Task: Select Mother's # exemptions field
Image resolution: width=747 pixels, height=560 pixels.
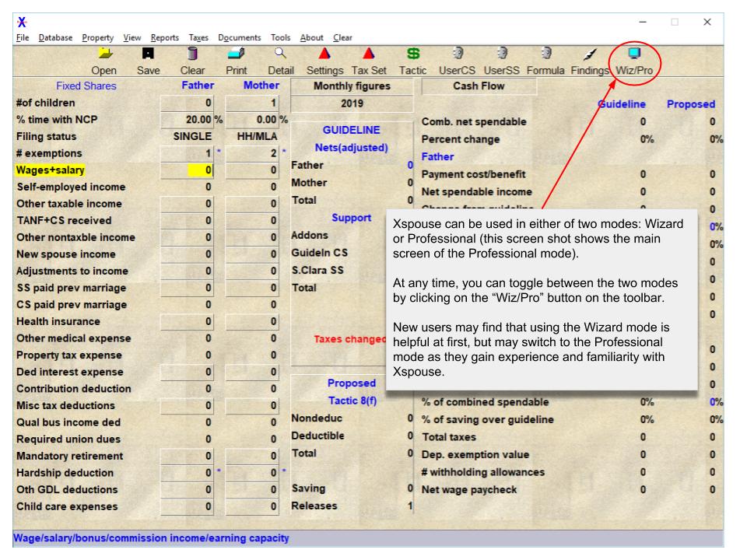Action: tap(251, 153)
